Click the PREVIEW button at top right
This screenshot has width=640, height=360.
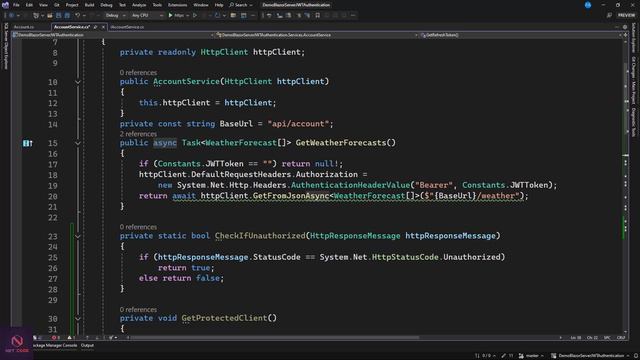[x=626, y=16]
